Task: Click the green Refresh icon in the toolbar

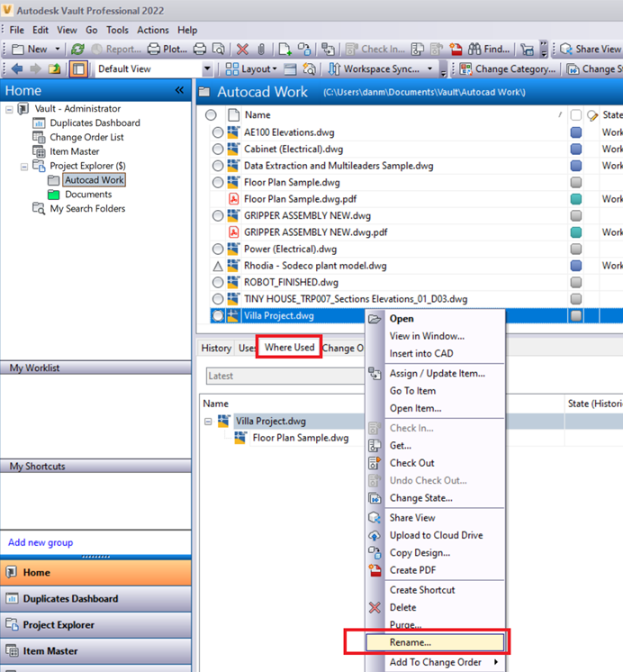Action: click(x=77, y=50)
